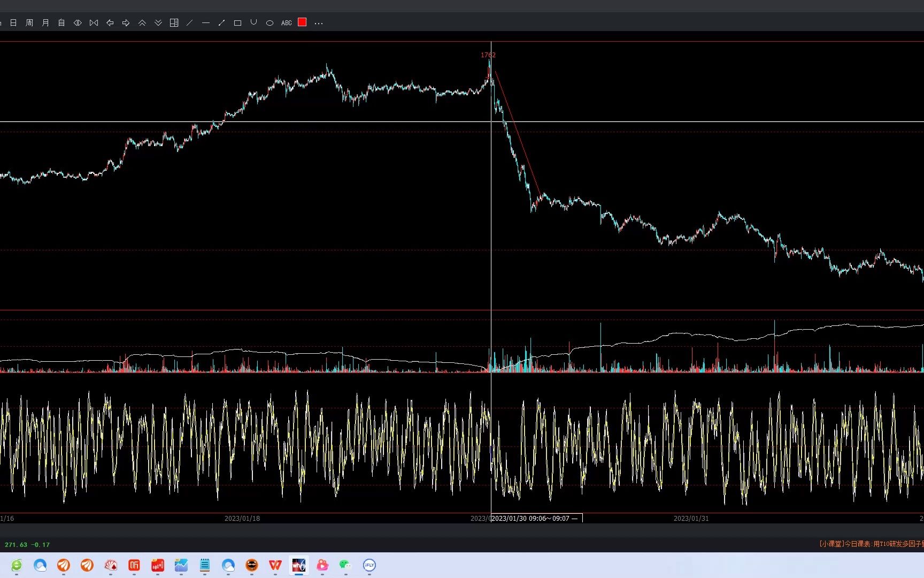The width and height of the screenshot is (924, 578).
Task: Open the WPS Office taskbar icon
Action: tap(275, 565)
